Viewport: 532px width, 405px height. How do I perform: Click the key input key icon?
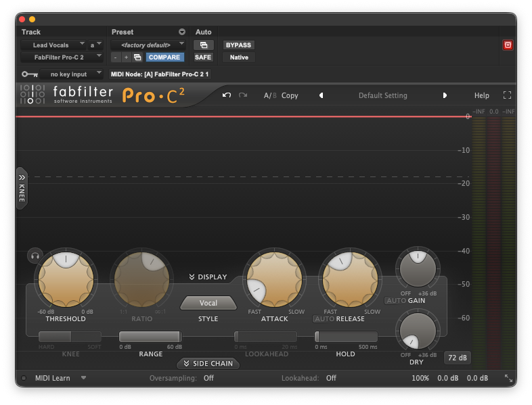point(30,74)
